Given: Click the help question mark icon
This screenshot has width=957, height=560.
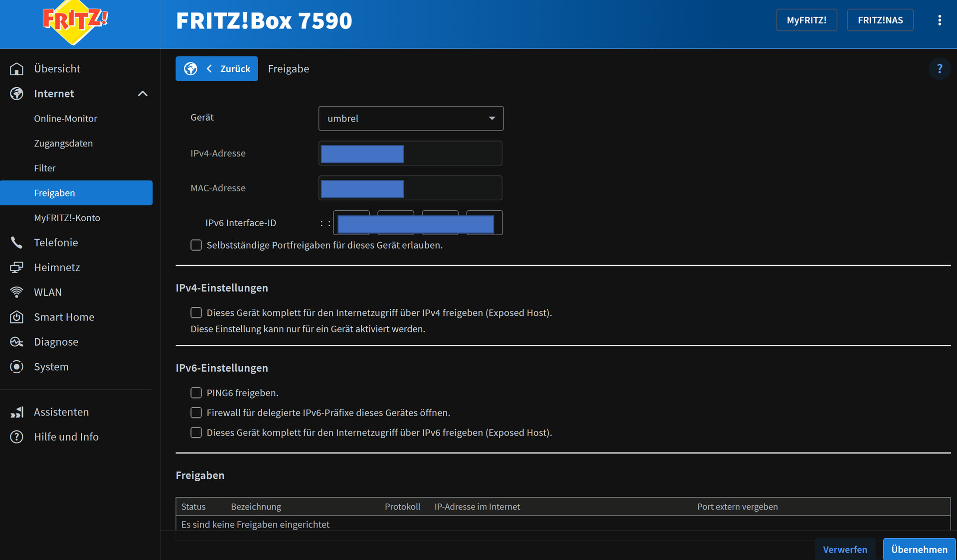Looking at the screenshot, I should 939,69.
